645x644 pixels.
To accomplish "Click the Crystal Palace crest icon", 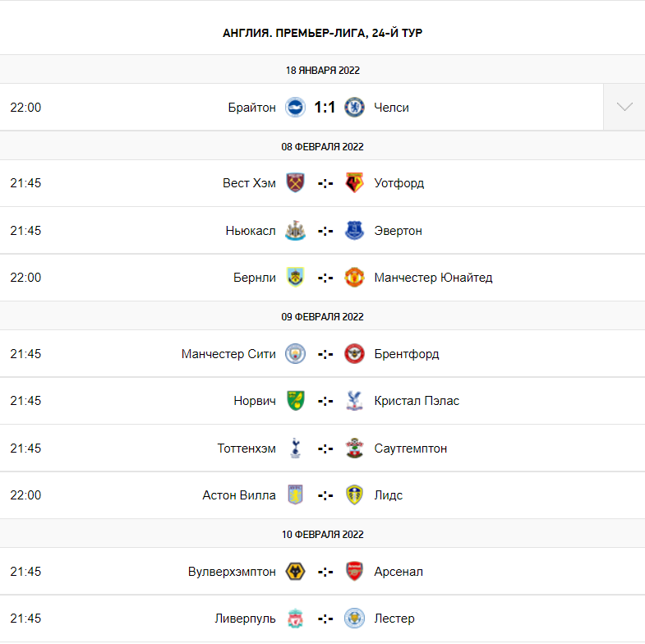I will pyautogui.click(x=354, y=401).
